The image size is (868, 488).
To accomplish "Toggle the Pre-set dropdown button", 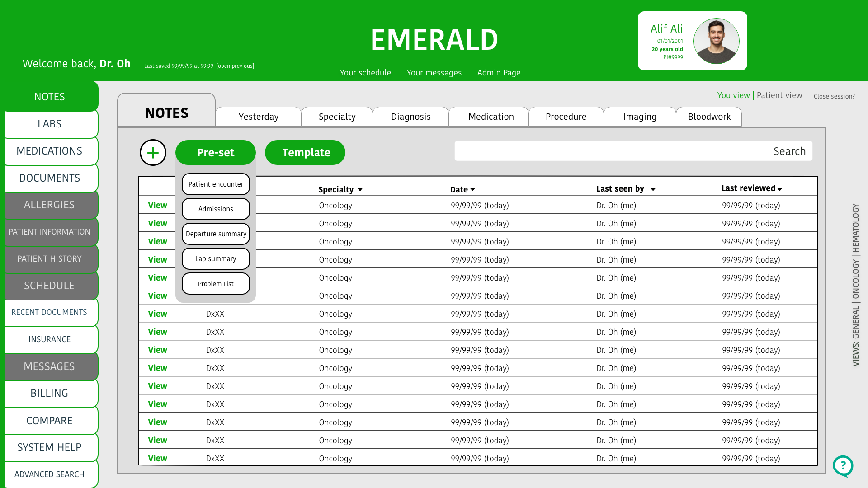I will tap(216, 153).
